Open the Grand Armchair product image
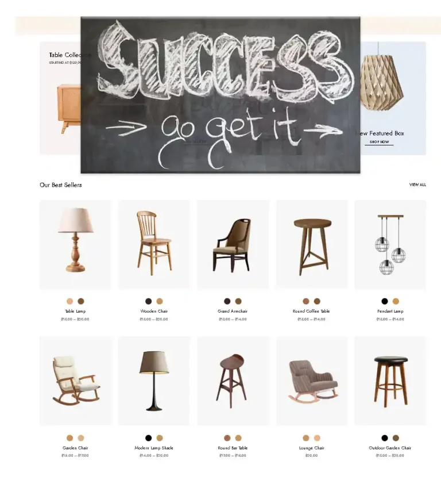The height and width of the screenshot is (504, 441). point(233,245)
